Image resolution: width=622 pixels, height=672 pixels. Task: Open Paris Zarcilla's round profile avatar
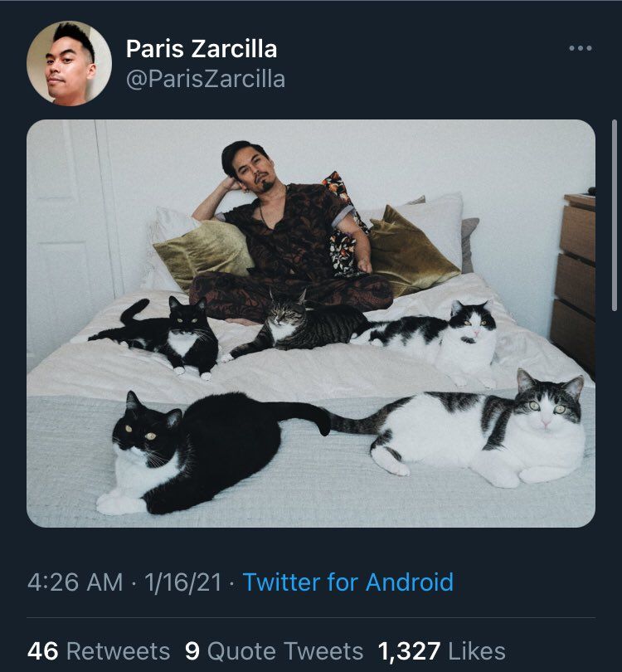69,63
